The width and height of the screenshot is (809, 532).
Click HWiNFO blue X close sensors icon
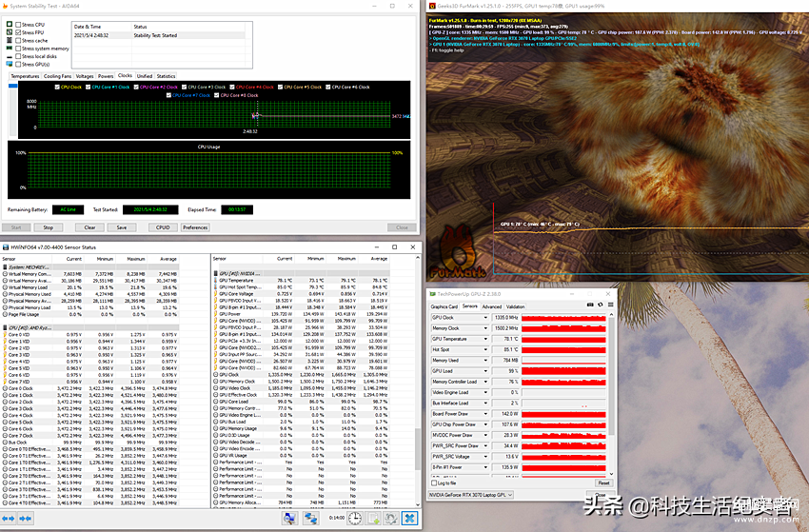(x=409, y=518)
